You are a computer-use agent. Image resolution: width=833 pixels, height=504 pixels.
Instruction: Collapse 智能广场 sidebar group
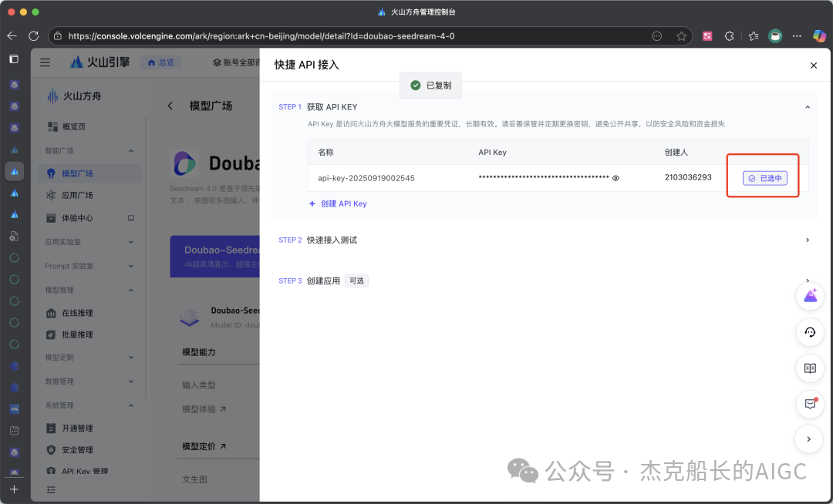point(130,151)
